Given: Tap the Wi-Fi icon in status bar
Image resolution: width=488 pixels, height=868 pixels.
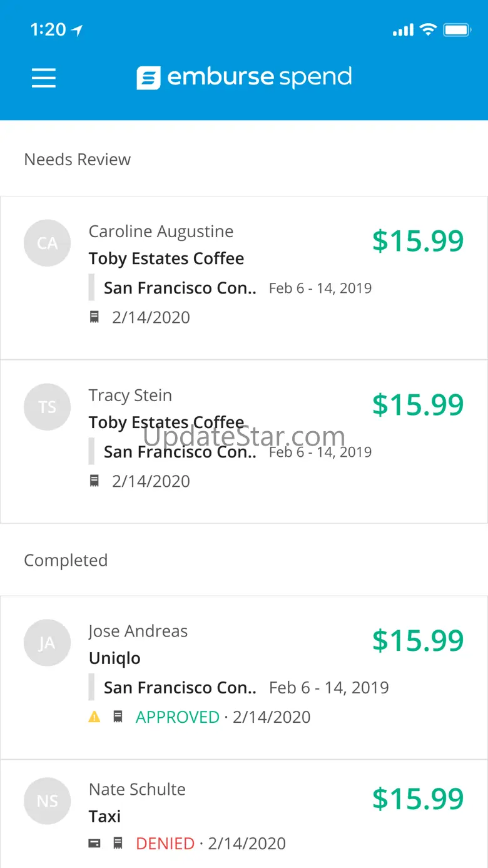Looking at the screenshot, I should point(428,29).
